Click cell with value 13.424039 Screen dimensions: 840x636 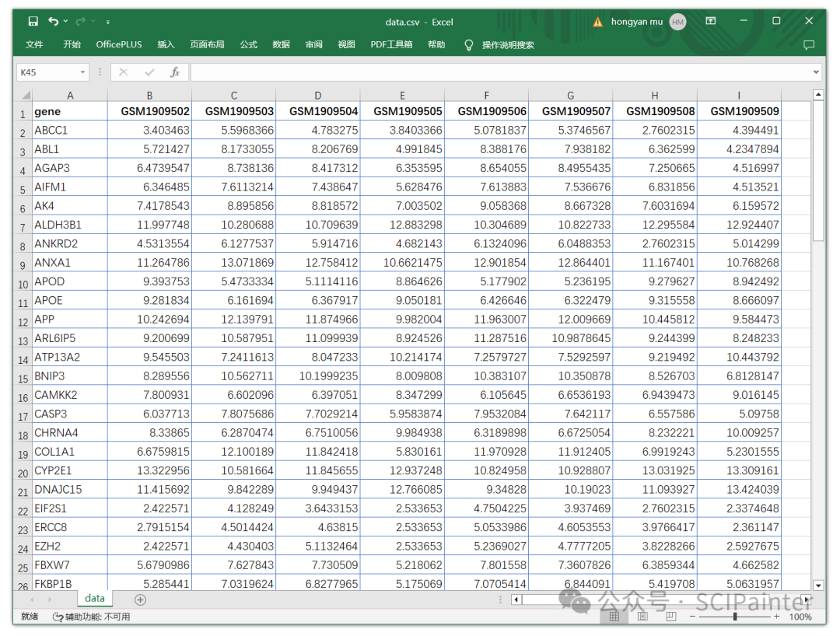(x=740, y=489)
